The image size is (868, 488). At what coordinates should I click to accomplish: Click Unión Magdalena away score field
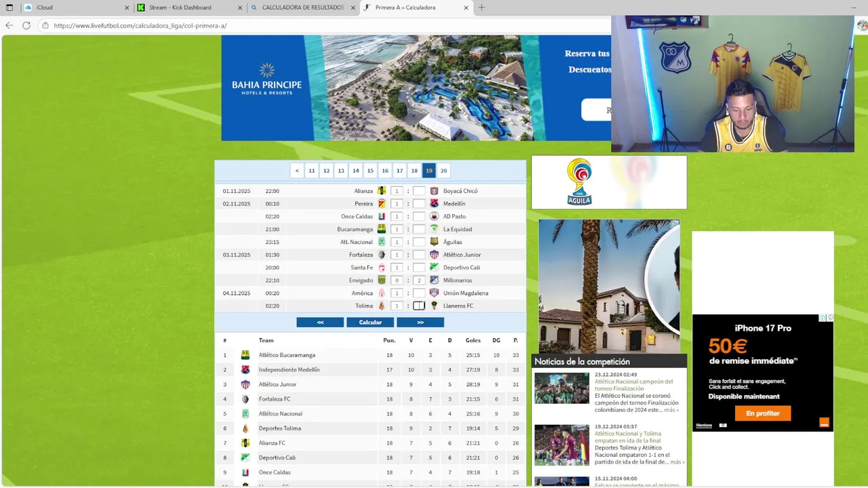[419, 293]
